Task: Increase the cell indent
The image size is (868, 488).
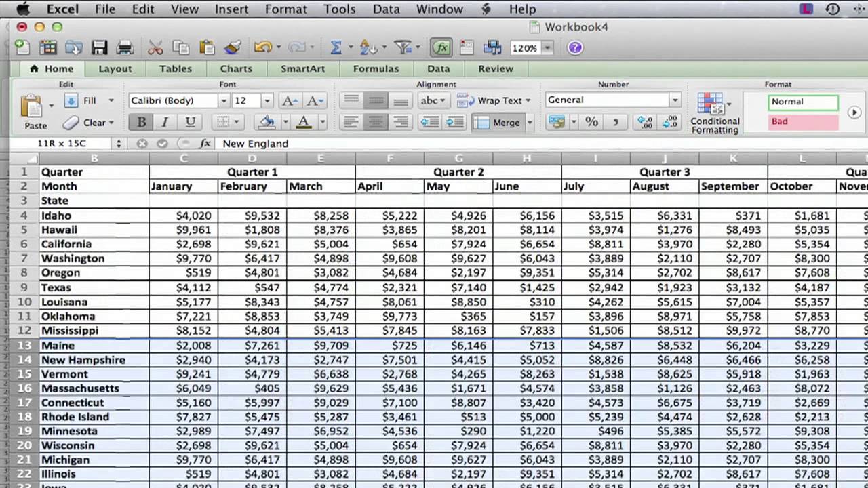Action: pos(454,122)
